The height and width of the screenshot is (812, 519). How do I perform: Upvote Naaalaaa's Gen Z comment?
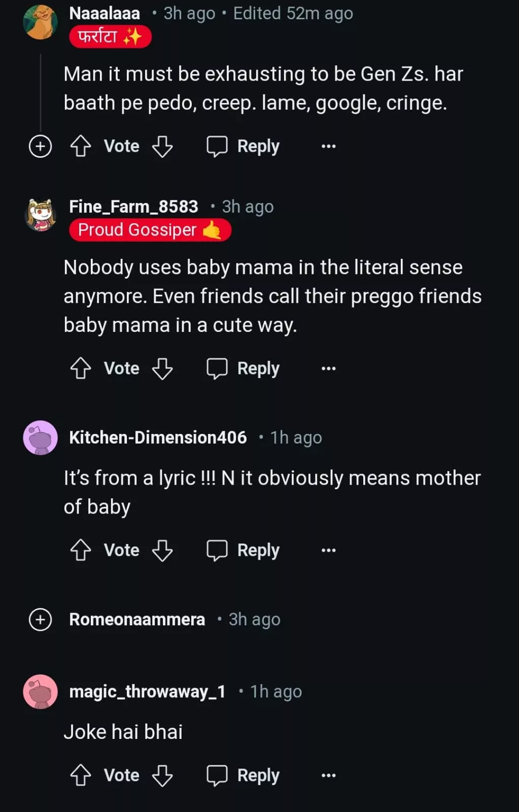pos(80,146)
